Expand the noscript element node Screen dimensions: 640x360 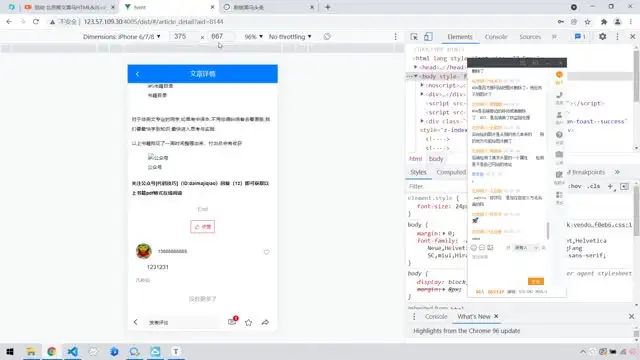(422, 85)
